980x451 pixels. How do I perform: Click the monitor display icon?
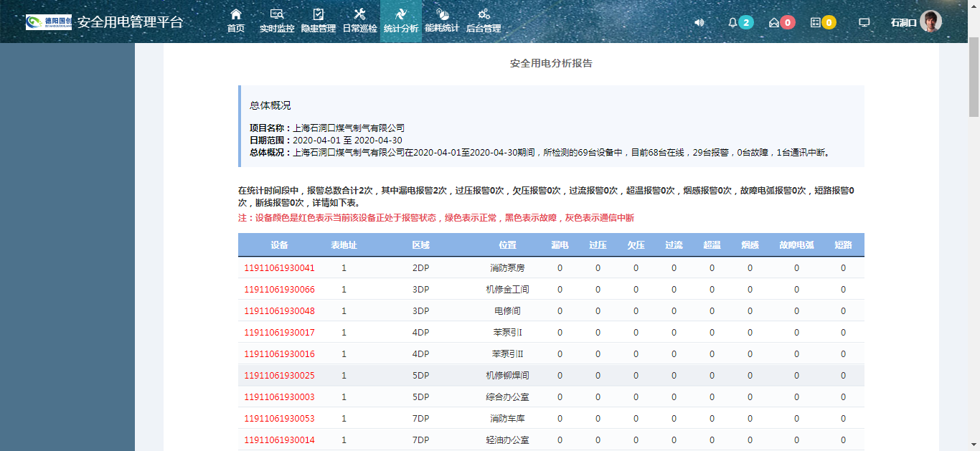pyautogui.click(x=864, y=22)
